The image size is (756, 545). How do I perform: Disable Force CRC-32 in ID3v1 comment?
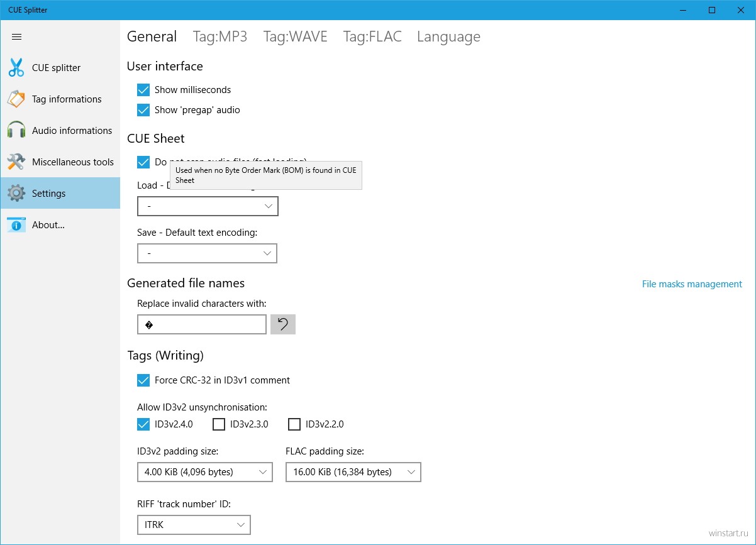click(x=143, y=380)
